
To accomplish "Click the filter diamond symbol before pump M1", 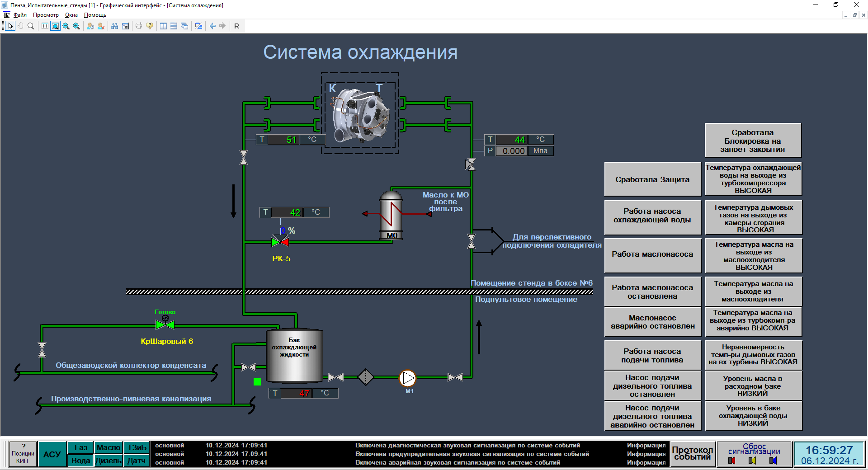I will click(x=366, y=377).
